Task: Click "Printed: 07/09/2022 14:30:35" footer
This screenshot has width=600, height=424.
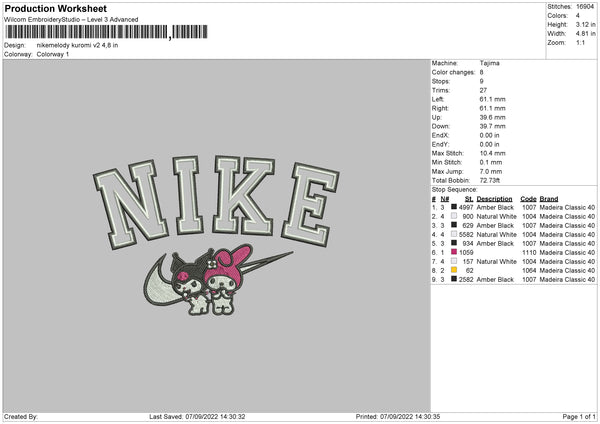Action: (x=398, y=416)
